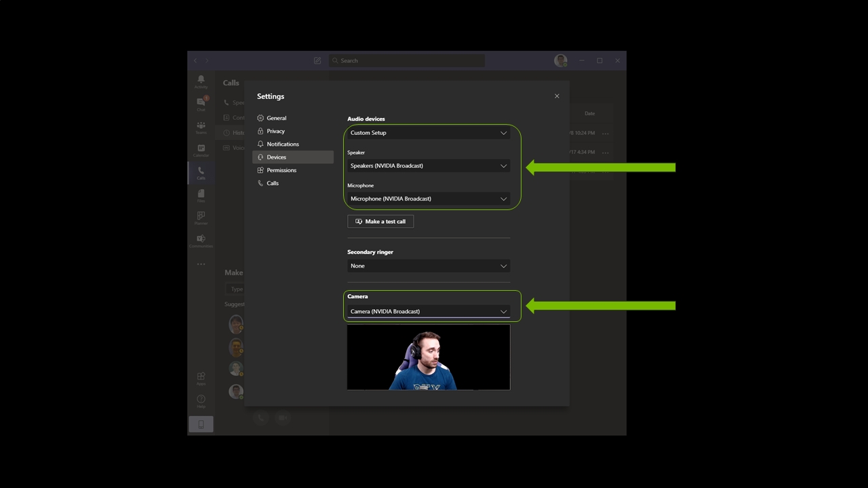Open the Planner icon in sidebar

pyautogui.click(x=201, y=218)
